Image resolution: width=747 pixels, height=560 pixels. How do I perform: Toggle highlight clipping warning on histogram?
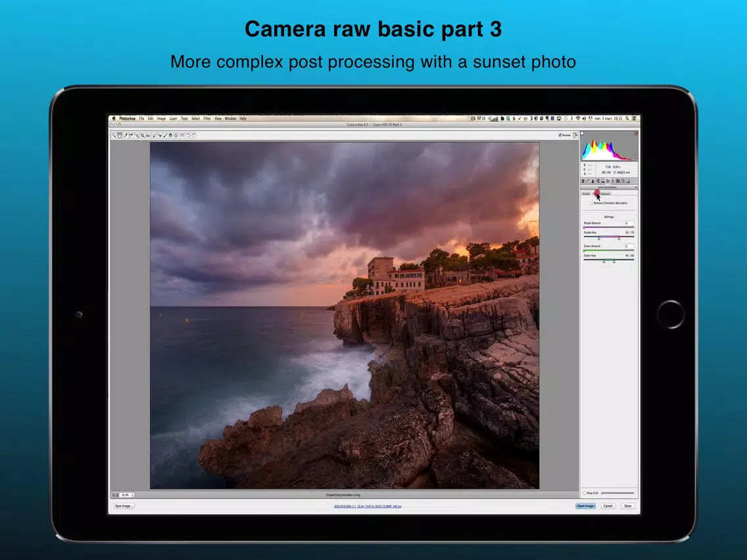click(637, 133)
